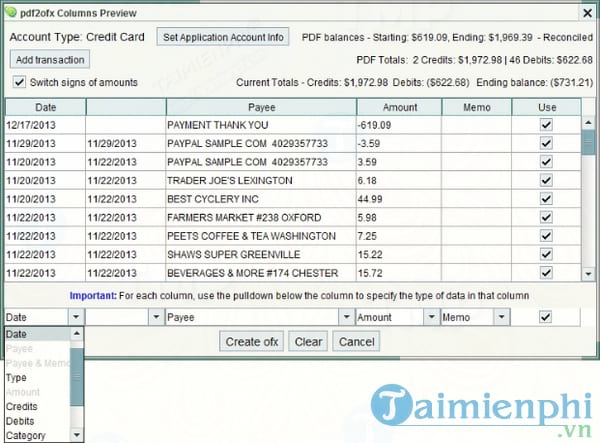Click Set Application Account Info button
Viewport: 600px width, 443px height.
[222, 37]
